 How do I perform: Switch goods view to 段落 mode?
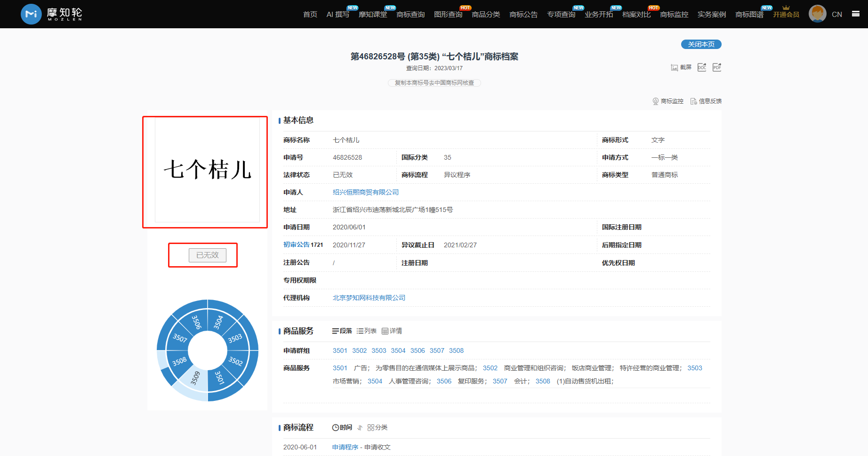click(x=342, y=331)
